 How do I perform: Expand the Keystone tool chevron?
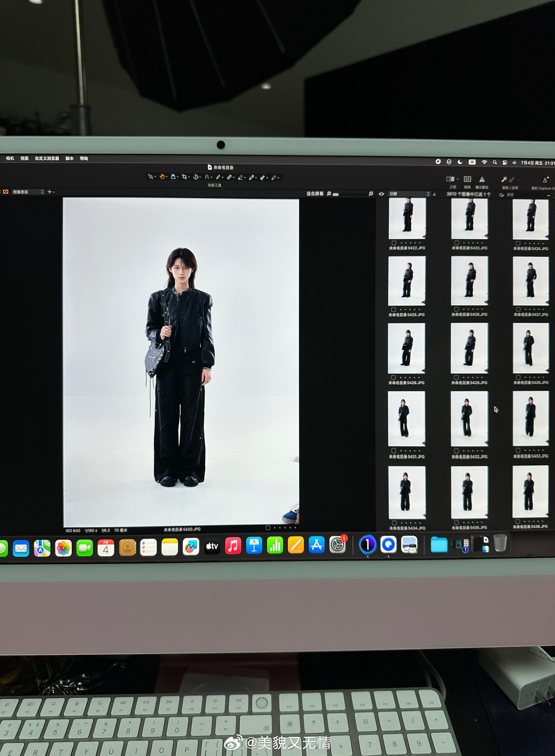tap(212, 177)
